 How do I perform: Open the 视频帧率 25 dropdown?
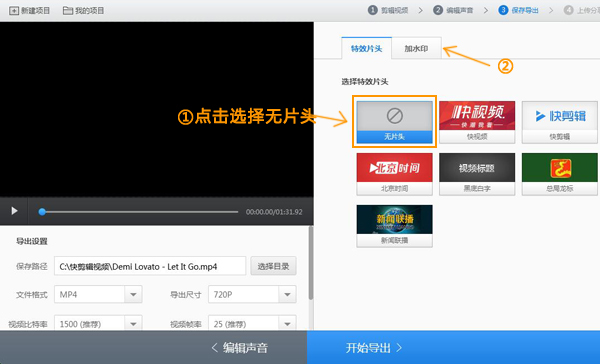252,323
